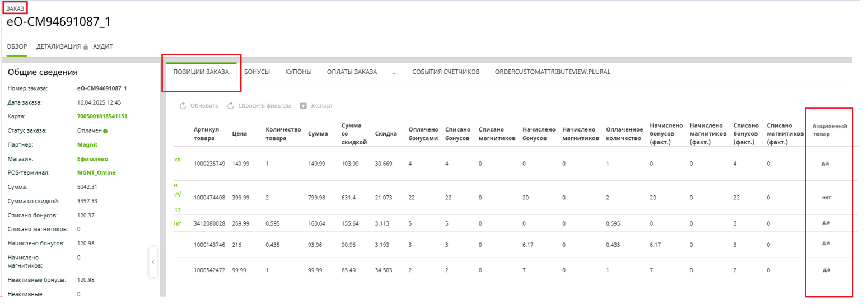
Task: Switch to the Бонусы tab
Action: tap(257, 72)
